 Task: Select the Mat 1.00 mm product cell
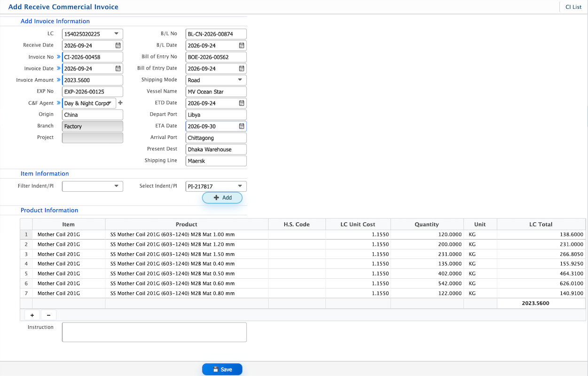(x=187, y=235)
